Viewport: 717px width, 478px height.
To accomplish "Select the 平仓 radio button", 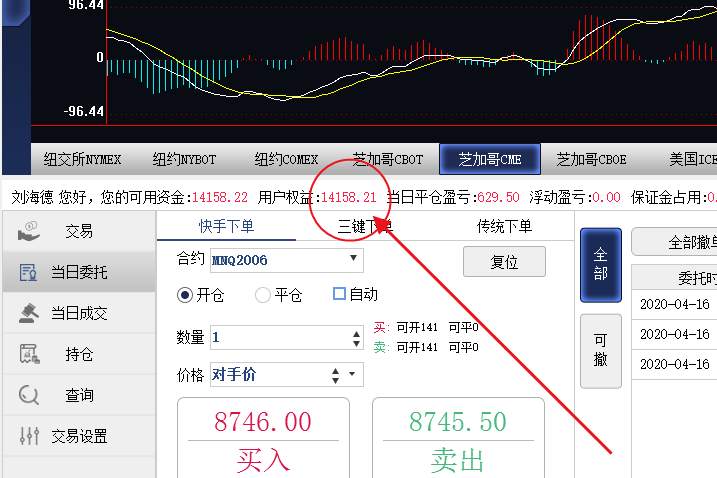I will [x=263, y=295].
